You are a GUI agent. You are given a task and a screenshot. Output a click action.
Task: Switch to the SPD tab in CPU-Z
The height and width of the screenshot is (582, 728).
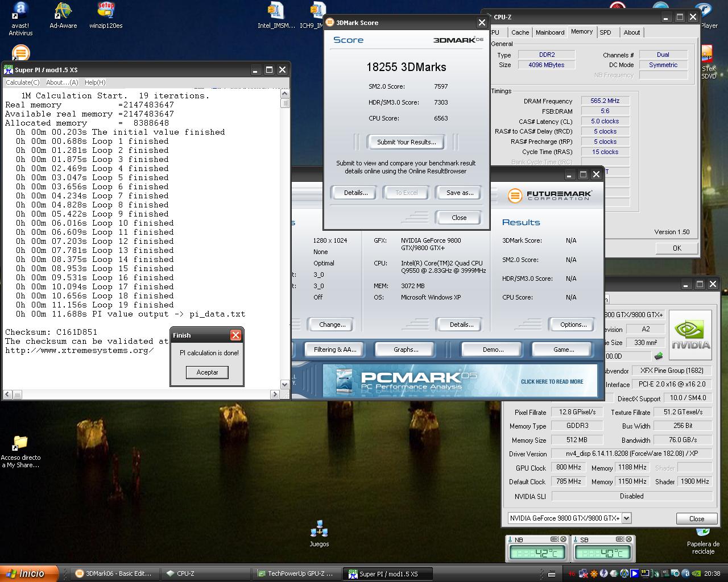click(x=605, y=32)
